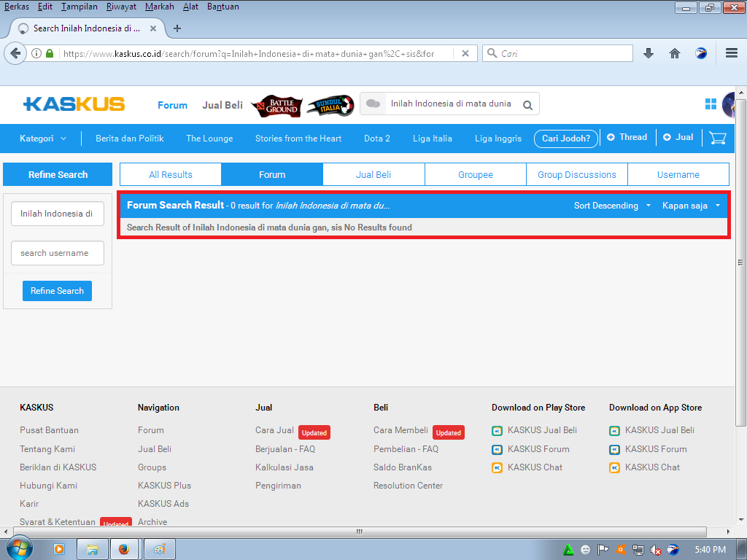Click the Jual button in the navbar
747x560 pixels.
pyautogui.click(x=678, y=137)
